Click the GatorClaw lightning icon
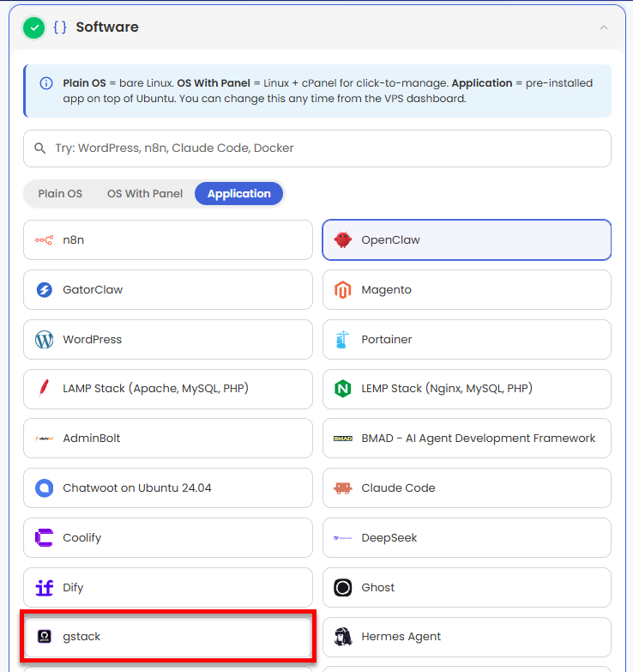 (44, 290)
